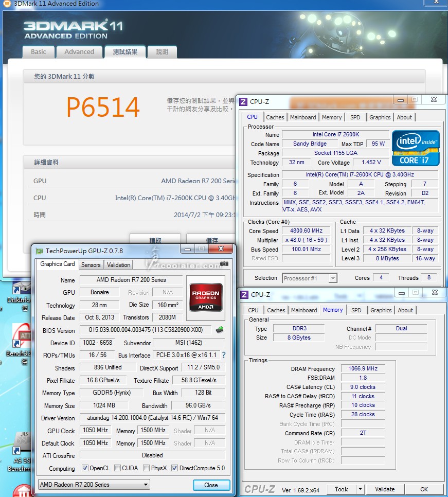
Task: Click the GPU name field in GPU-Z
Action: (131, 280)
